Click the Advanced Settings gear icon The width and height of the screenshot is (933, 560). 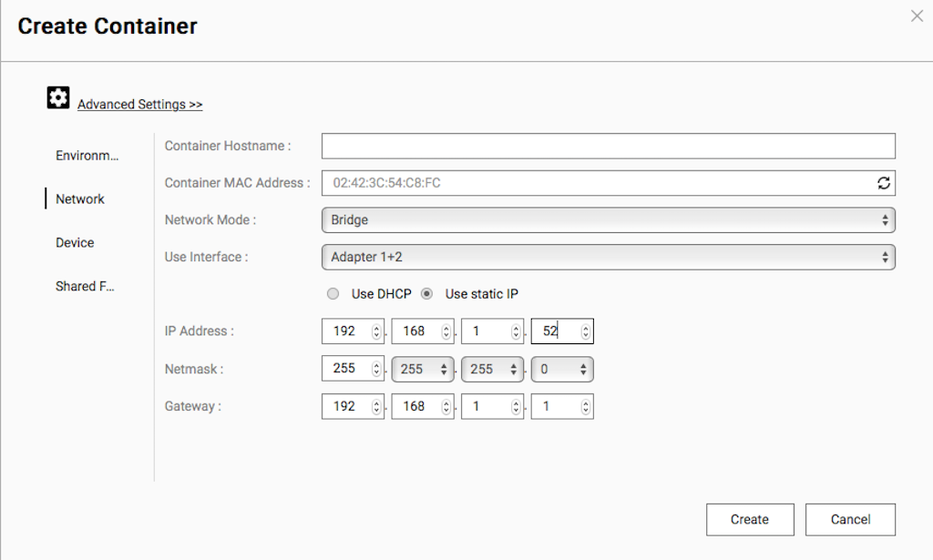[58, 98]
